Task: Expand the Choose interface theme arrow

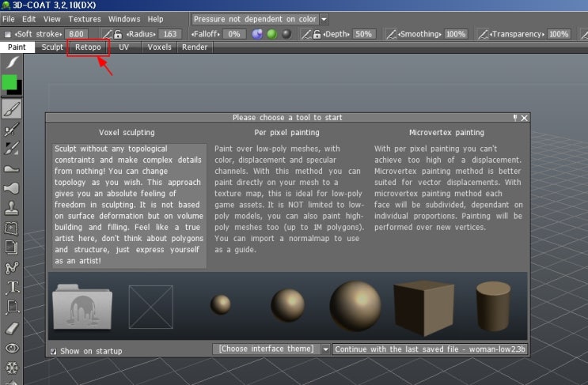Action: [x=325, y=349]
